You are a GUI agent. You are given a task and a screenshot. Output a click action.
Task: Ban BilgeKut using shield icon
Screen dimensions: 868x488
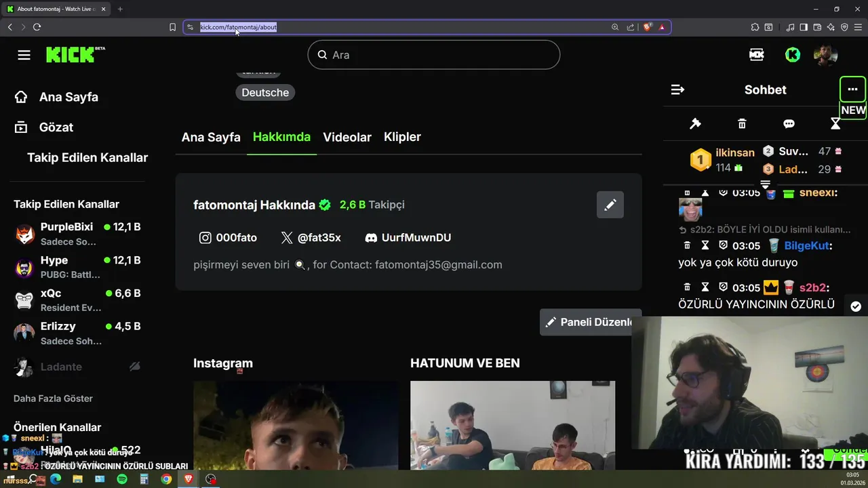point(723,245)
